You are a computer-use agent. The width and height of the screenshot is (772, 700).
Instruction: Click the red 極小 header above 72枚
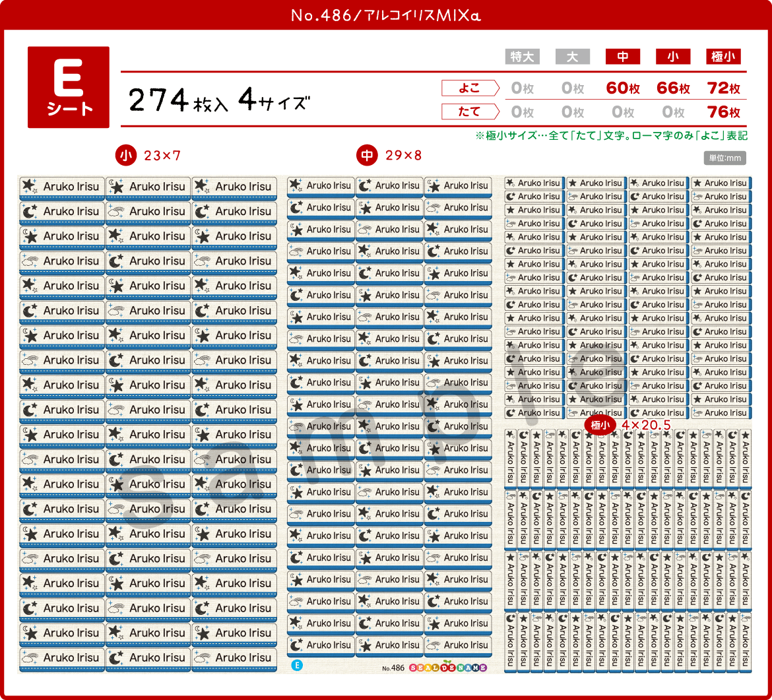tap(723, 57)
